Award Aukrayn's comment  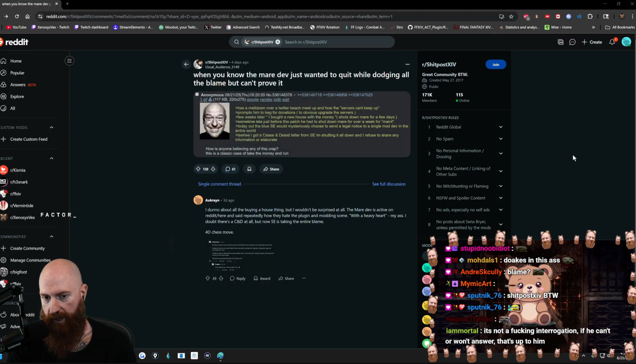pyautogui.click(x=262, y=278)
